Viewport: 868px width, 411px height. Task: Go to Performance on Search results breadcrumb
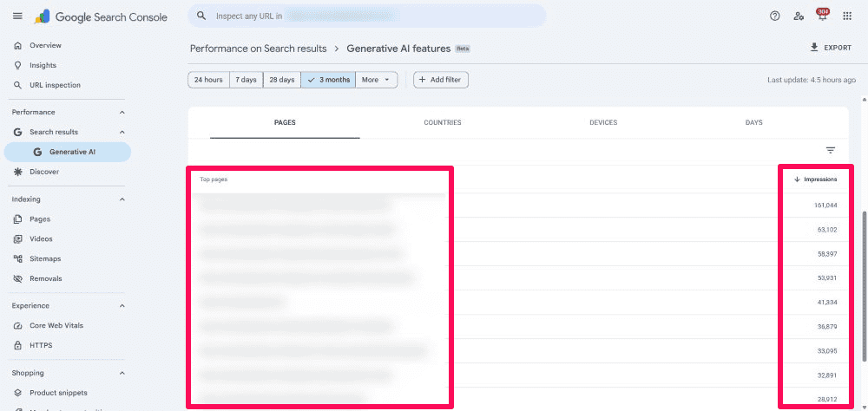pos(259,49)
